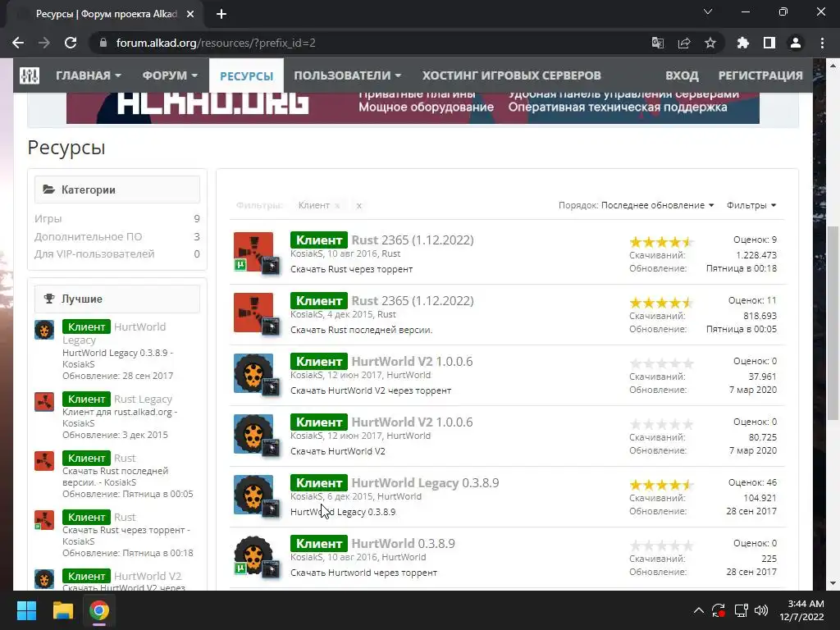Click the Клиент prefix on HurtWorld Legacy row

(319, 483)
